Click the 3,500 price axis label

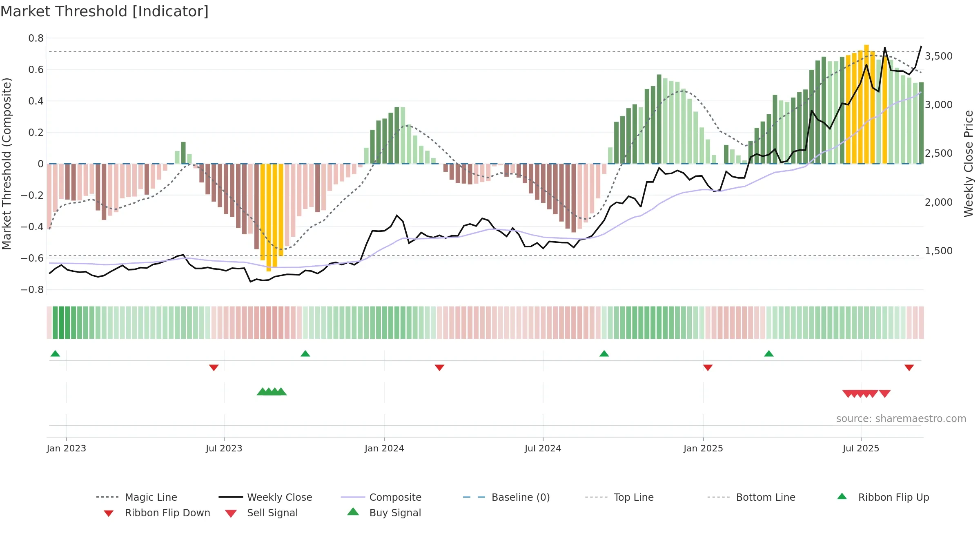(938, 56)
